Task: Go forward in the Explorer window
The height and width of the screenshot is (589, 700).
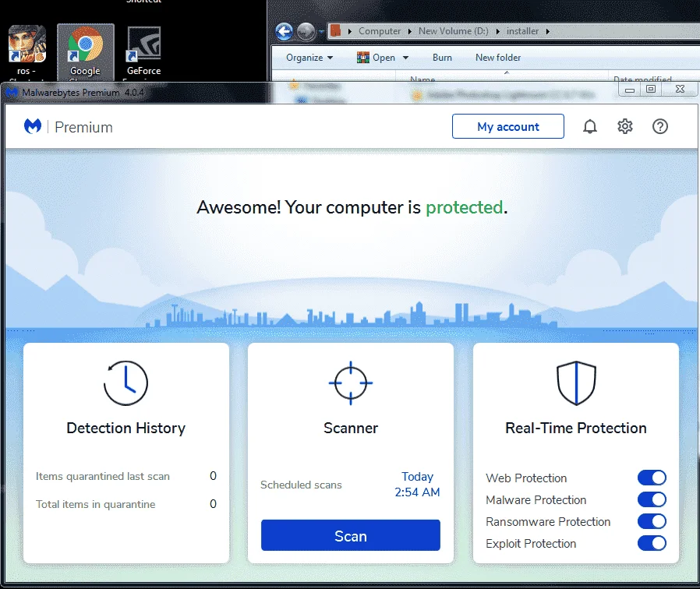Action: click(x=306, y=31)
